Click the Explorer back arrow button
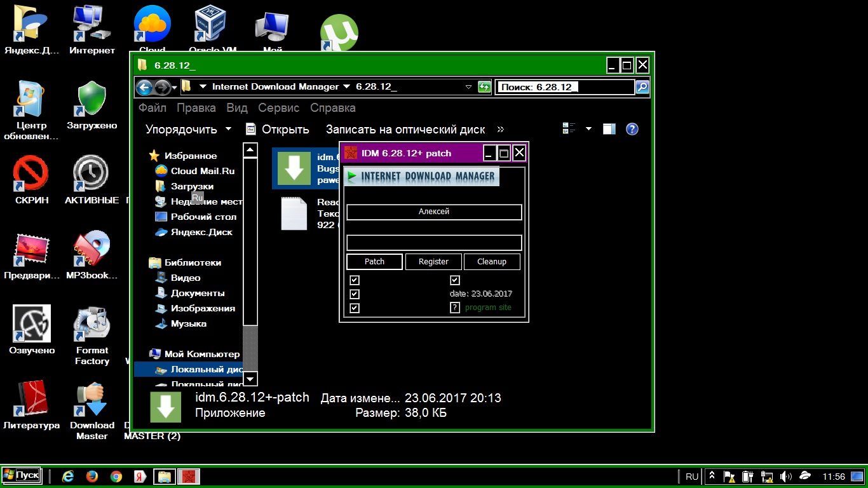The width and height of the screenshot is (868, 488). tap(144, 87)
